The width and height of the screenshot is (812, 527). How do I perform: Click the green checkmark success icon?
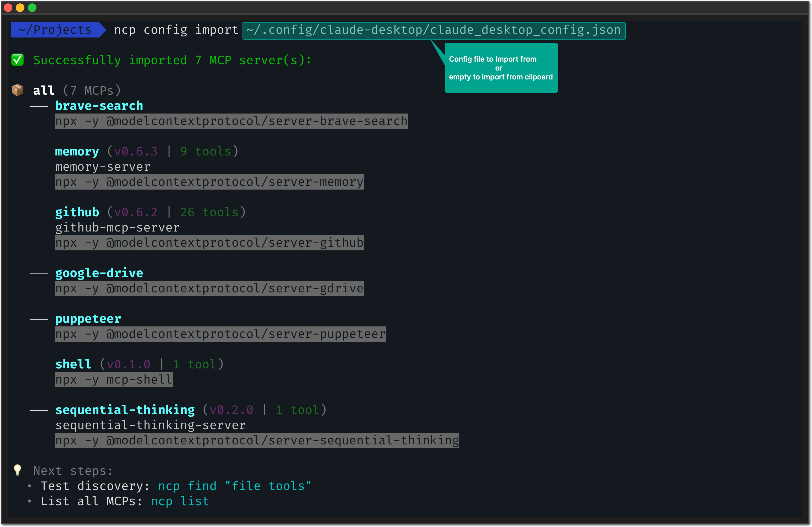[17, 60]
